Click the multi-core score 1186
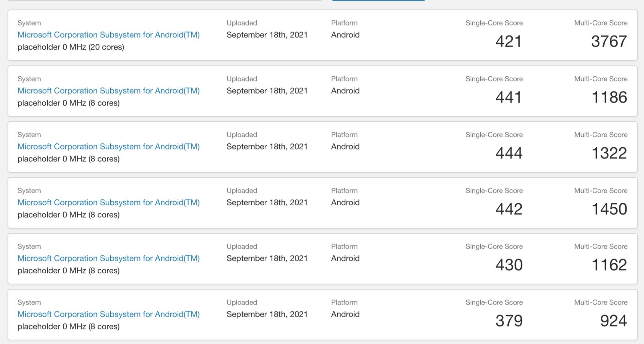Image resolution: width=644 pixels, height=344 pixels. [x=609, y=97]
